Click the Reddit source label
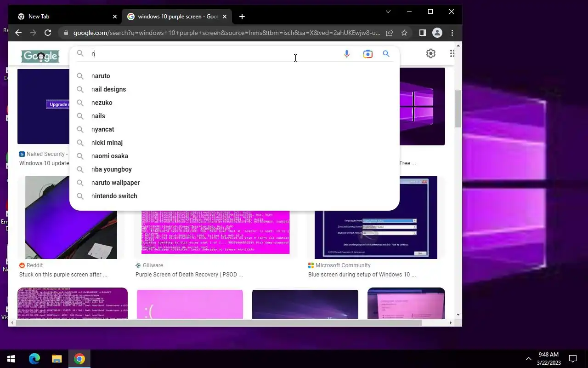The height and width of the screenshot is (368, 588). click(34, 265)
